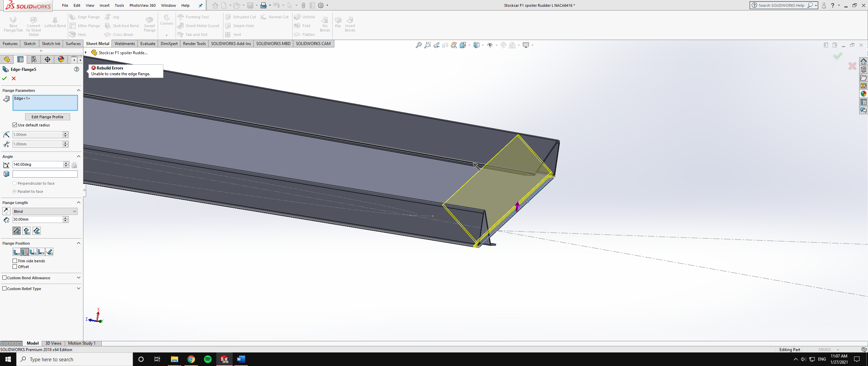Expand Custom Relief Type section
The width and height of the screenshot is (868, 366).
click(79, 289)
